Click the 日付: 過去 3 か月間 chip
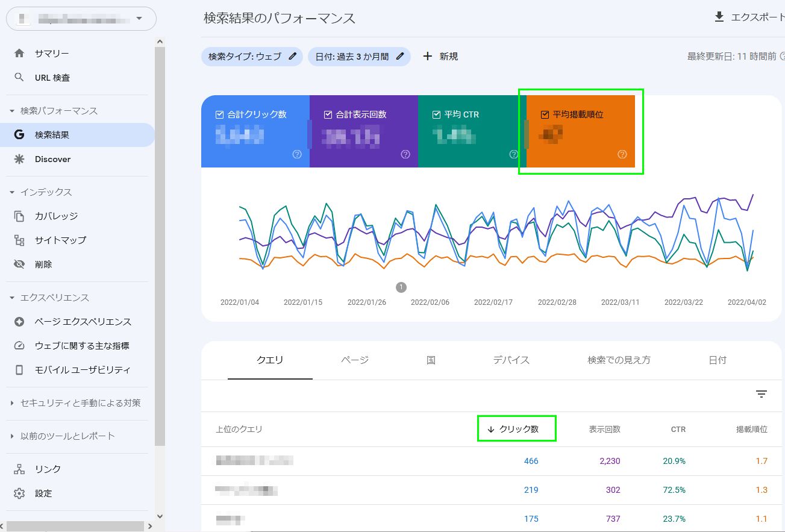The height and width of the screenshot is (532, 785). click(359, 56)
